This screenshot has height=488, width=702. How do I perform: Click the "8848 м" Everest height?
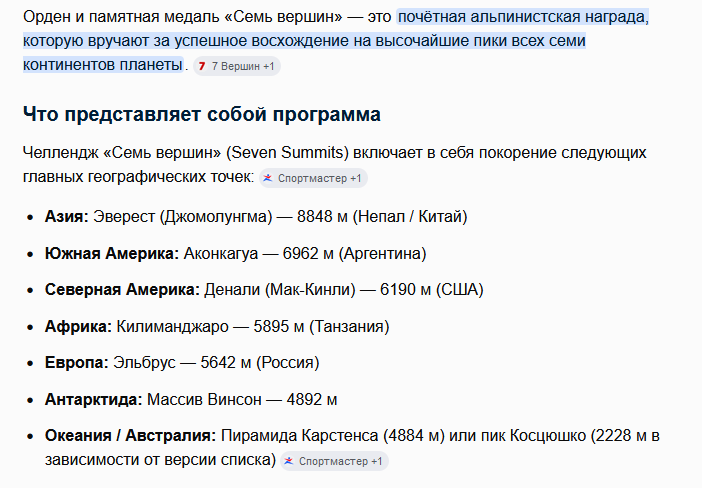322,217
